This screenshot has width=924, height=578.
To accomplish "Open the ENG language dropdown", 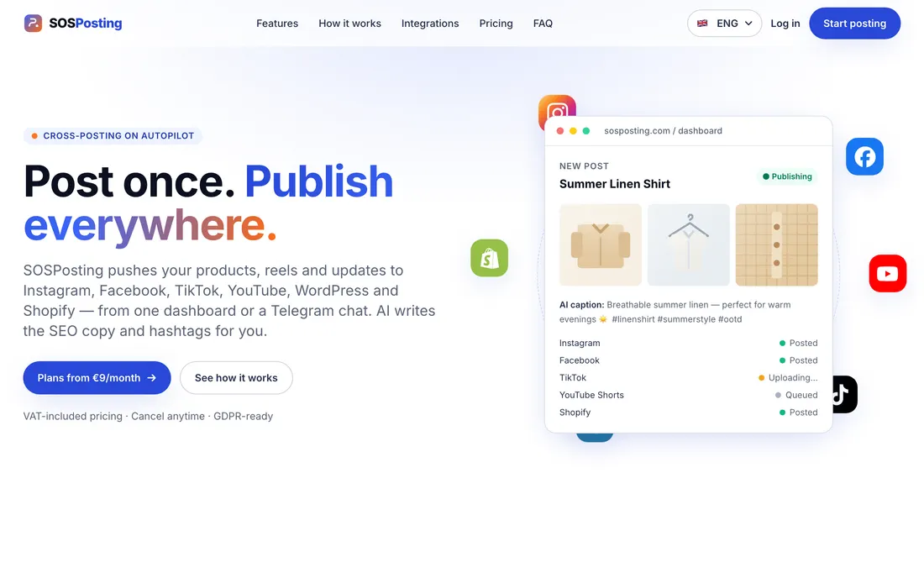I will click(x=724, y=24).
